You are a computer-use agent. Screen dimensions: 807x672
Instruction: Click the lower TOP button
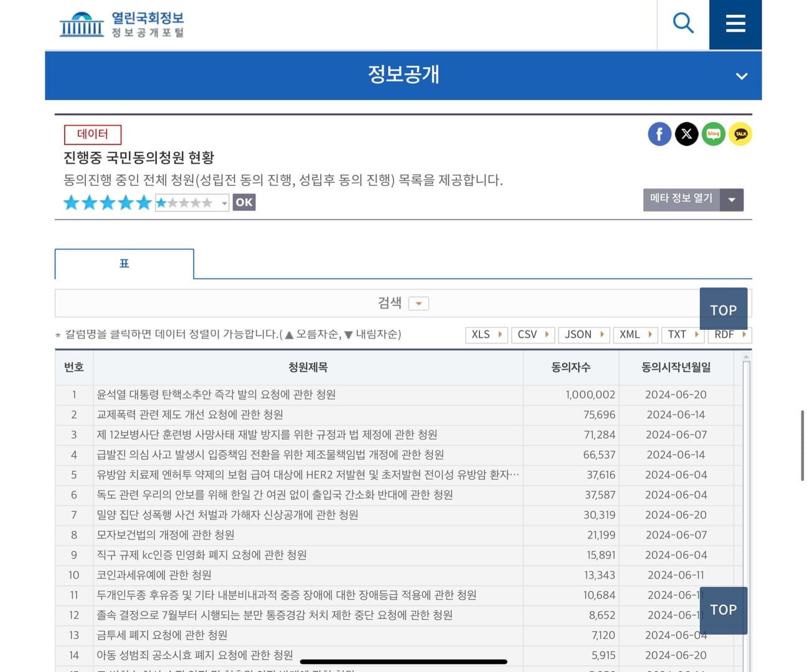[724, 610]
